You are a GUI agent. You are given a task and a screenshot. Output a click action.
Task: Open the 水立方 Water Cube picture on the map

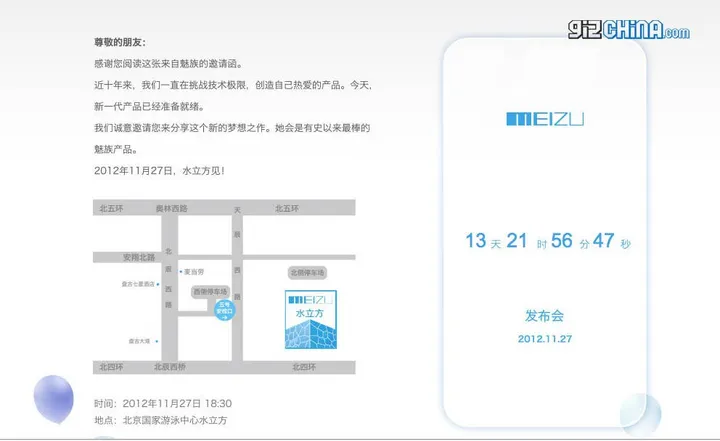click(x=311, y=319)
